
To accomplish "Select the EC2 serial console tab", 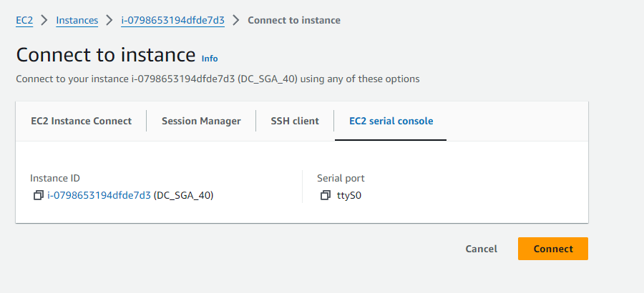I will coord(391,121).
